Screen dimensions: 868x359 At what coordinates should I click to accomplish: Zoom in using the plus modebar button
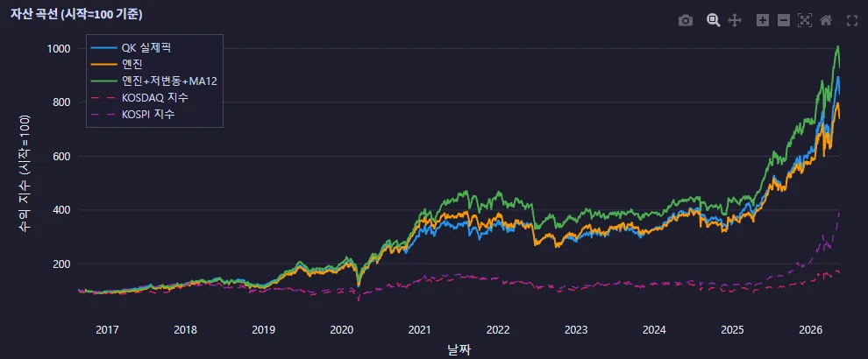point(763,20)
